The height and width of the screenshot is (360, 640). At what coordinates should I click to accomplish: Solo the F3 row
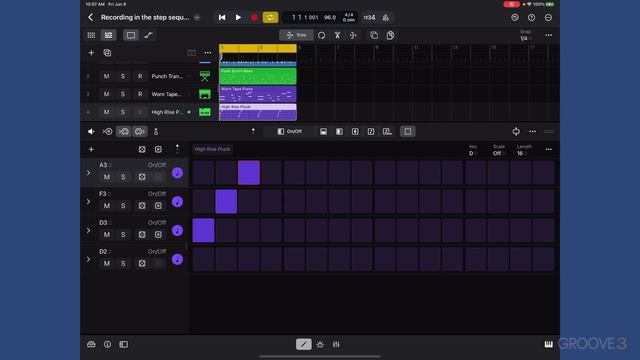(123, 206)
